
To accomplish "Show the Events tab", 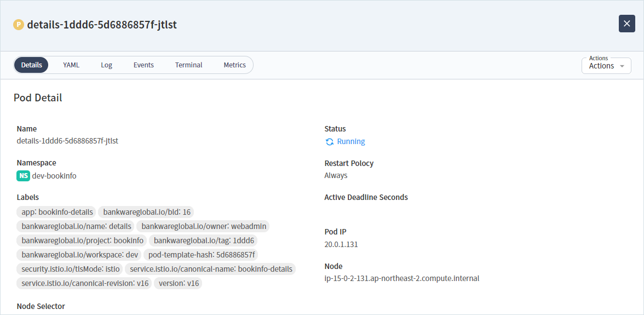I will [x=143, y=65].
